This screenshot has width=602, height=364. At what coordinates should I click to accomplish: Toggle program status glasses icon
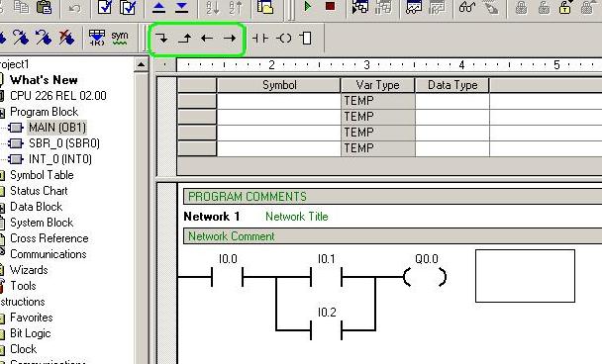(467, 7)
